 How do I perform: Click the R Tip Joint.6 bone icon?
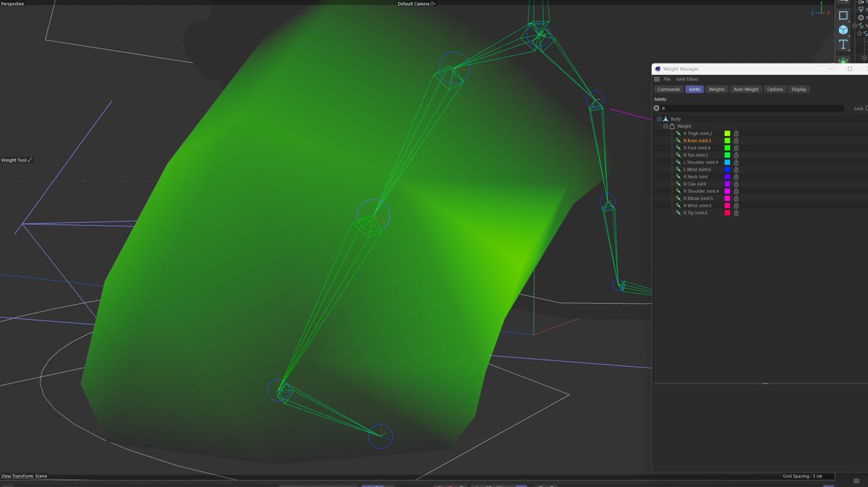click(678, 213)
